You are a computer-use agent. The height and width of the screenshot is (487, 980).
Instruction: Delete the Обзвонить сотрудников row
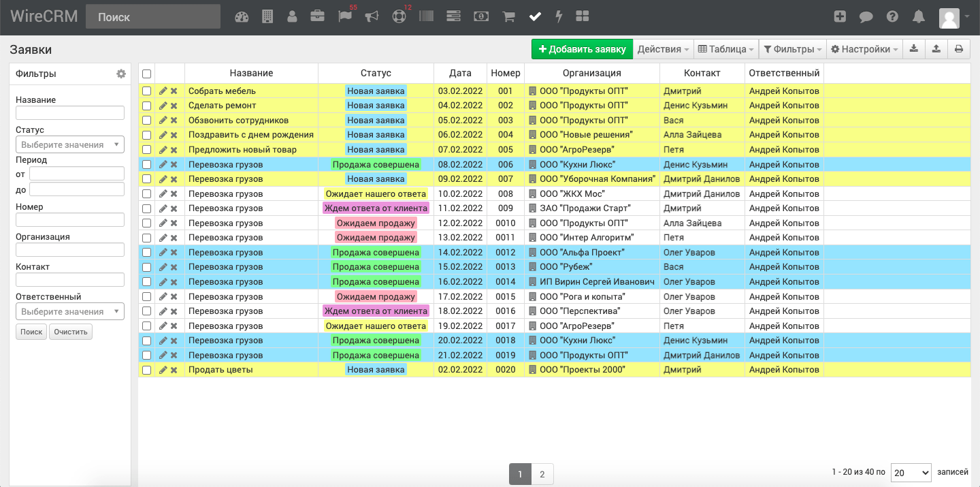point(174,121)
